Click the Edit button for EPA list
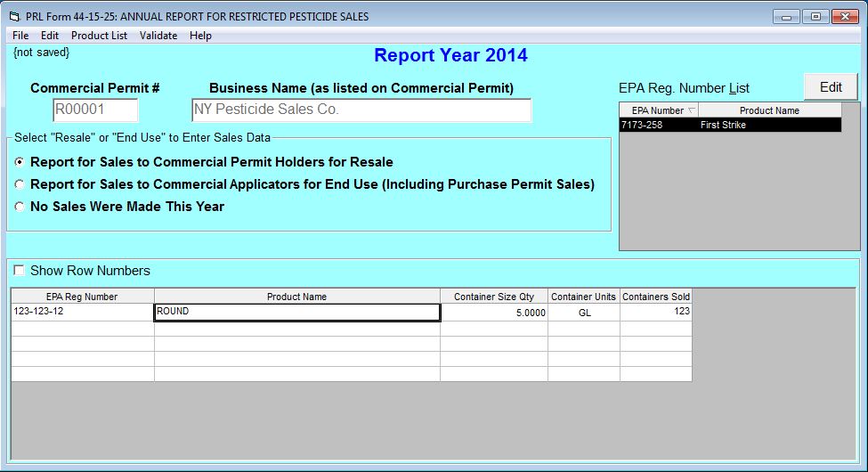Image resolution: width=868 pixels, height=472 pixels. [x=830, y=87]
